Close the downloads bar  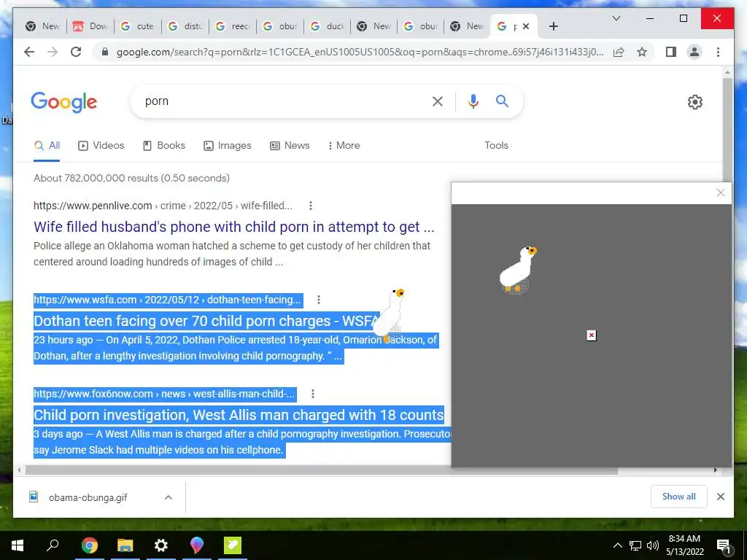(x=720, y=497)
